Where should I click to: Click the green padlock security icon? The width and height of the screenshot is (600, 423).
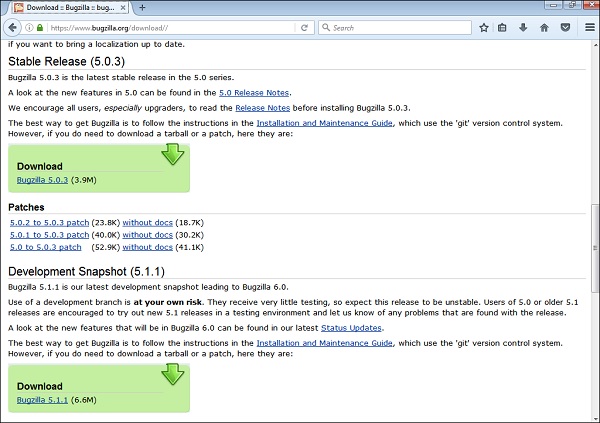click(x=40, y=28)
